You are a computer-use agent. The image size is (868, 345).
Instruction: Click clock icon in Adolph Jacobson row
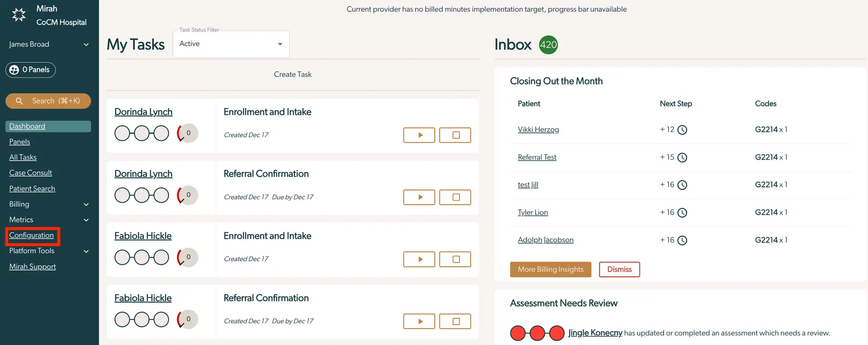[x=682, y=240]
